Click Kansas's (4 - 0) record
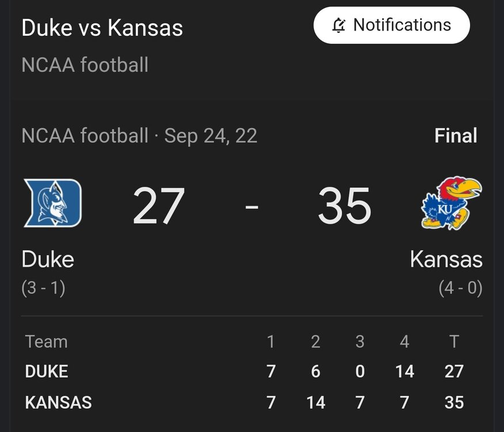The image size is (504, 432). point(460,287)
